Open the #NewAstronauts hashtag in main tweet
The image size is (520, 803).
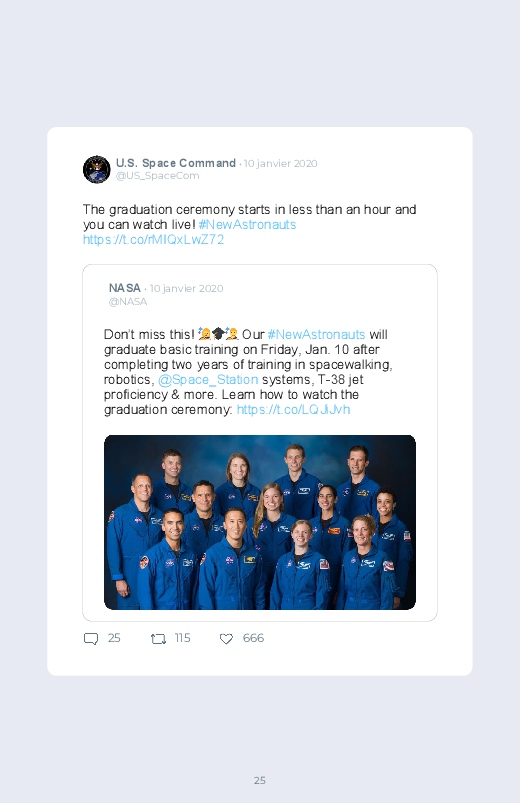click(247, 224)
